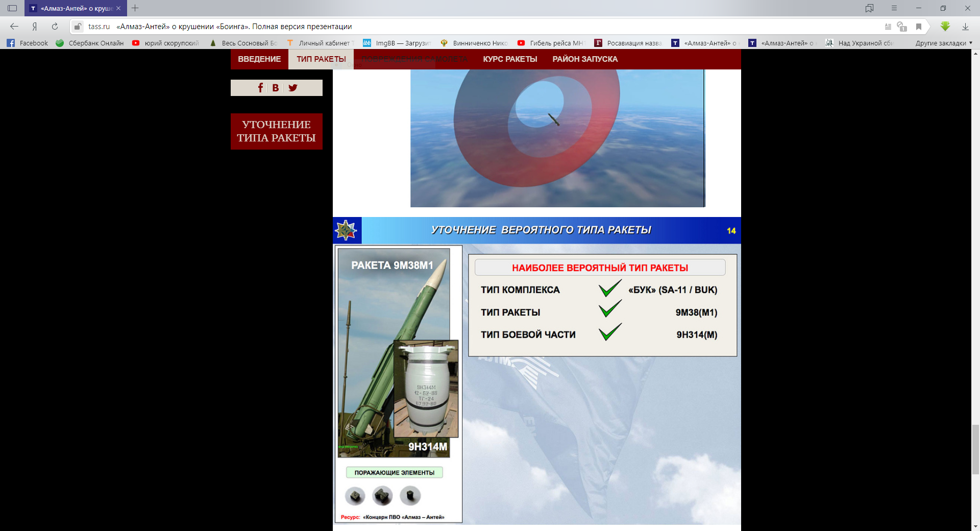The image size is (980, 531).
Task: Click the missile detonation ring animation image
Action: 557,138
